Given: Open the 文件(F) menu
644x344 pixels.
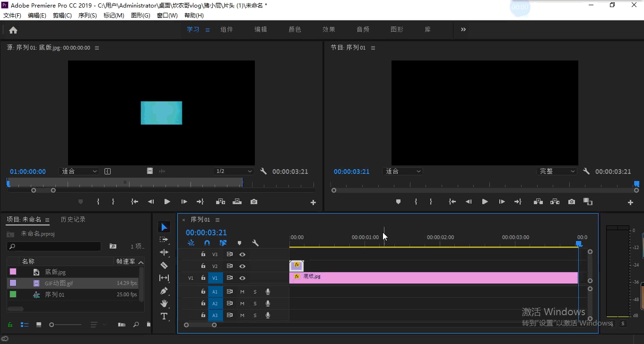Looking at the screenshot, I should click(x=12, y=16).
